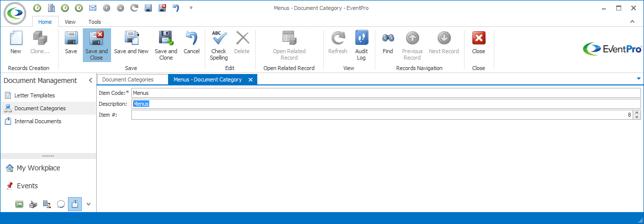The height and width of the screenshot is (224, 644).
Task: Save the record with the ribbon Save button
Action: tap(71, 43)
